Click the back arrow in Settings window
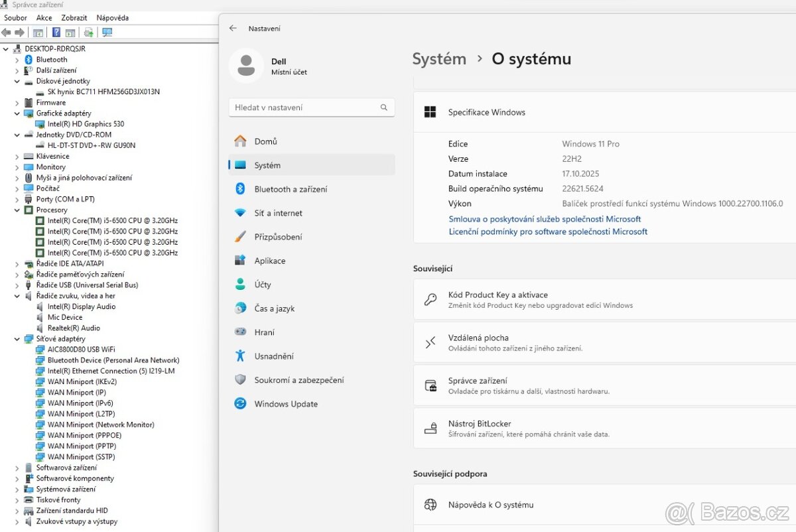796x532 pixels. (233, 29)
